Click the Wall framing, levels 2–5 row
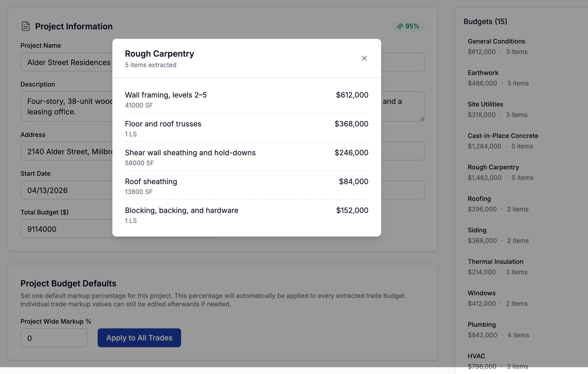 (x=246, y=100)
